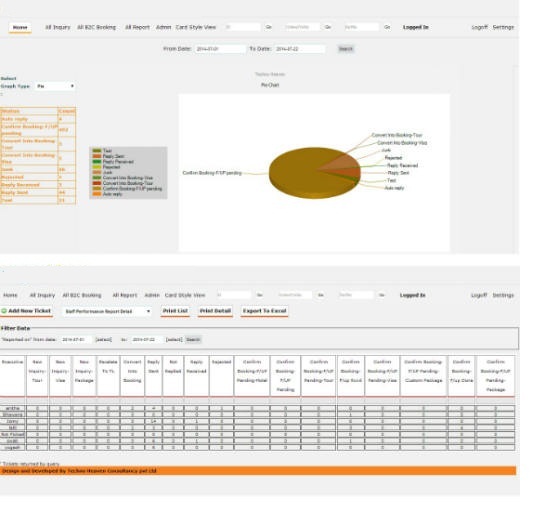
Task: Click [select] link after from date field
Action: (104, 340)
